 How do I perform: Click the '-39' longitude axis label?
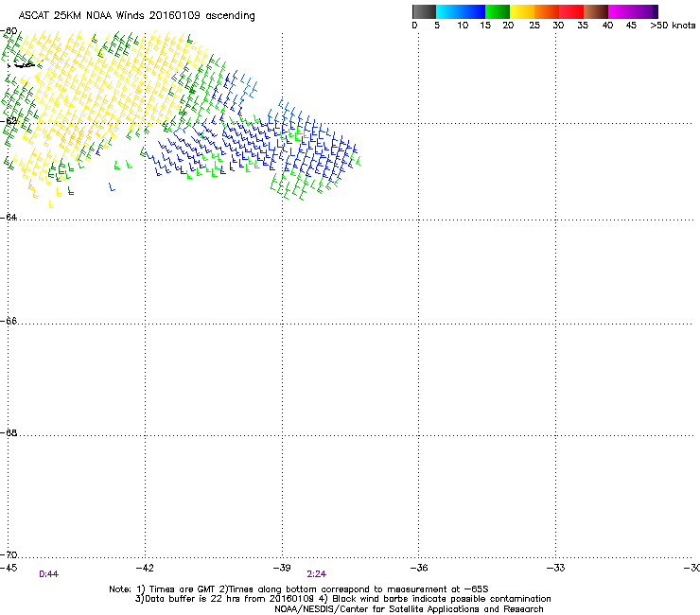pos(282,568)
